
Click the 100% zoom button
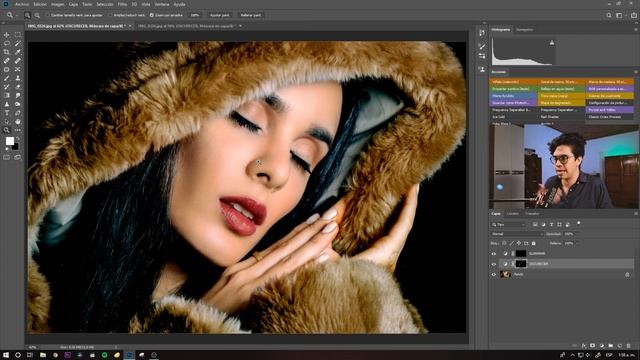coord(195,15)
